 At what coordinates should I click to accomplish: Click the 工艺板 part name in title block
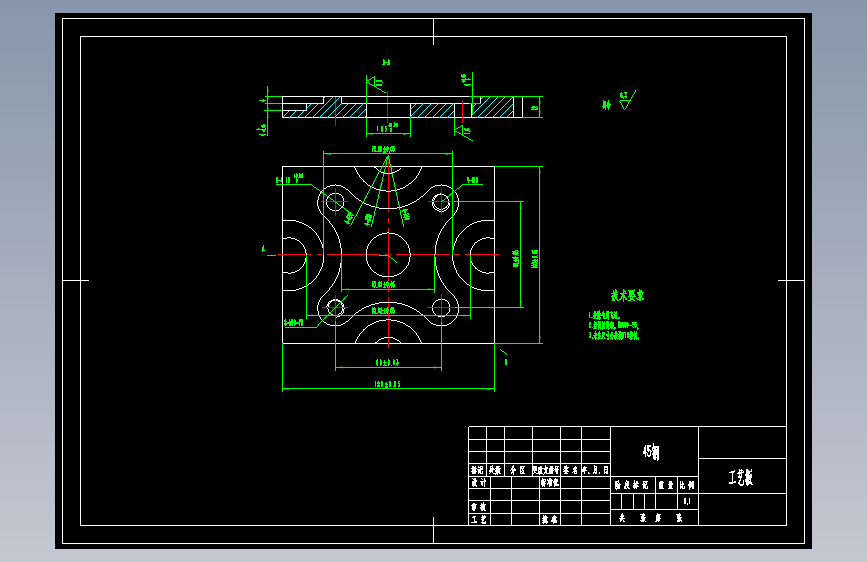[x=740, y=477]
